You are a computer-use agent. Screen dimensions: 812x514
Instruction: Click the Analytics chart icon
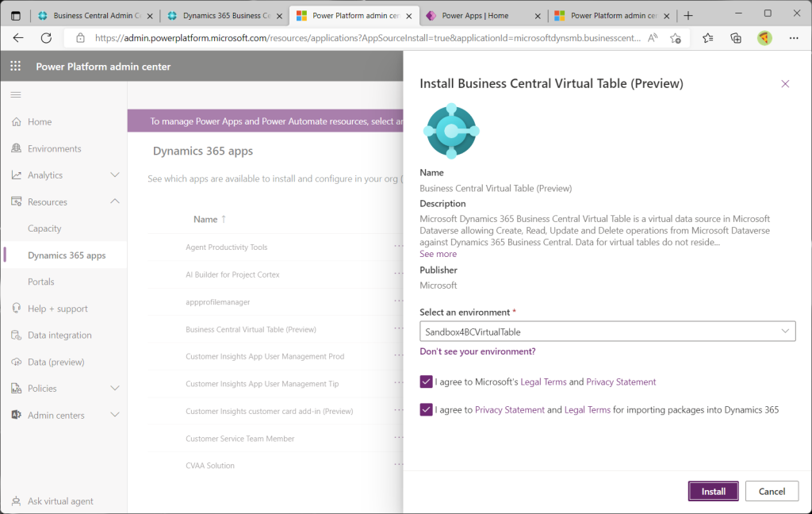point(17,175)
